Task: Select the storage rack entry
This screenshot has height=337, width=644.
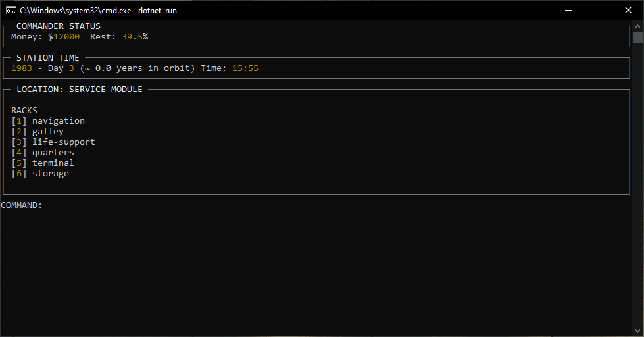Action: click(x=50, y=174)
